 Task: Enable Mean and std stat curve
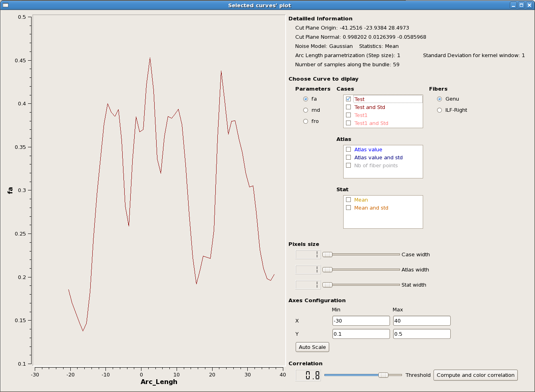348,208
